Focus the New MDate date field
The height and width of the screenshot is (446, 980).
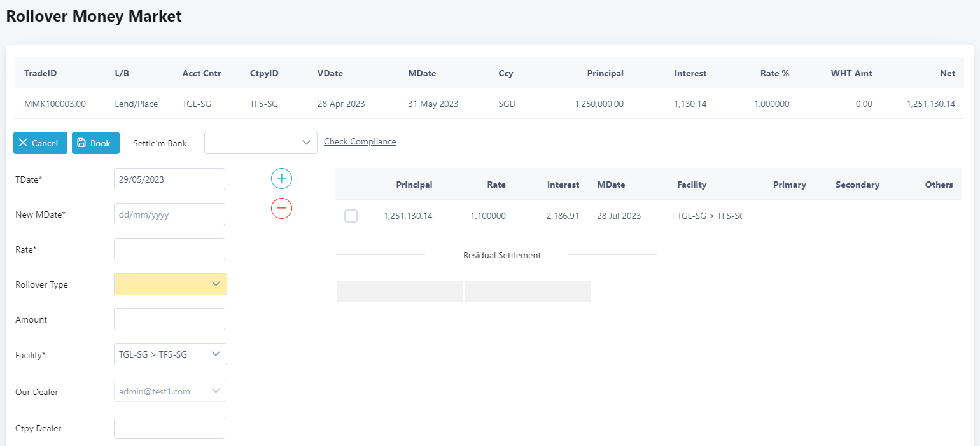click(x=169, y=214)
